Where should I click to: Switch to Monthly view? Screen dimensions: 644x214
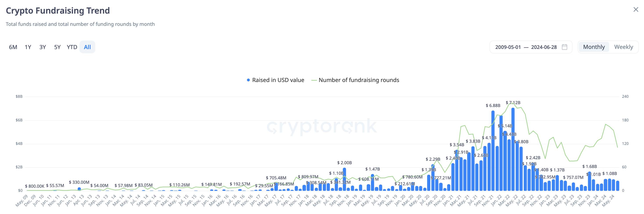point(594,47)
